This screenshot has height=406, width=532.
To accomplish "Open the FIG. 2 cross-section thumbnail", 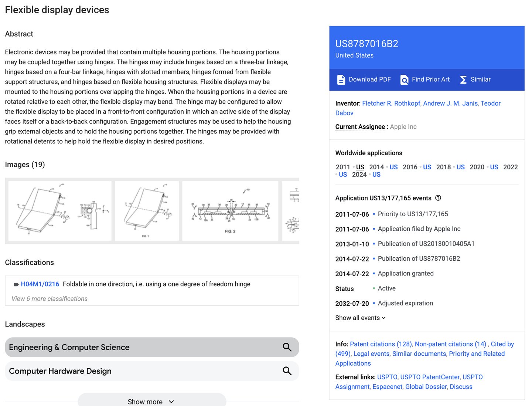I will pyautogui.click(x=230, y=211).
